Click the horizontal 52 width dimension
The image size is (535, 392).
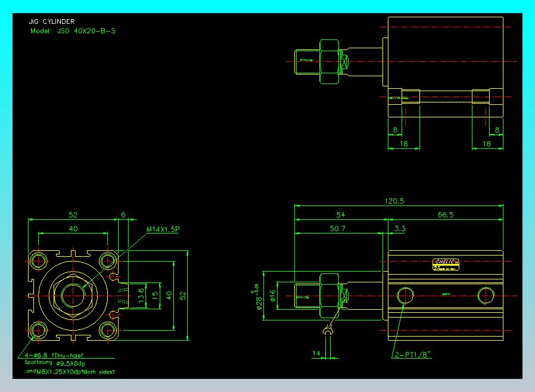73,214
